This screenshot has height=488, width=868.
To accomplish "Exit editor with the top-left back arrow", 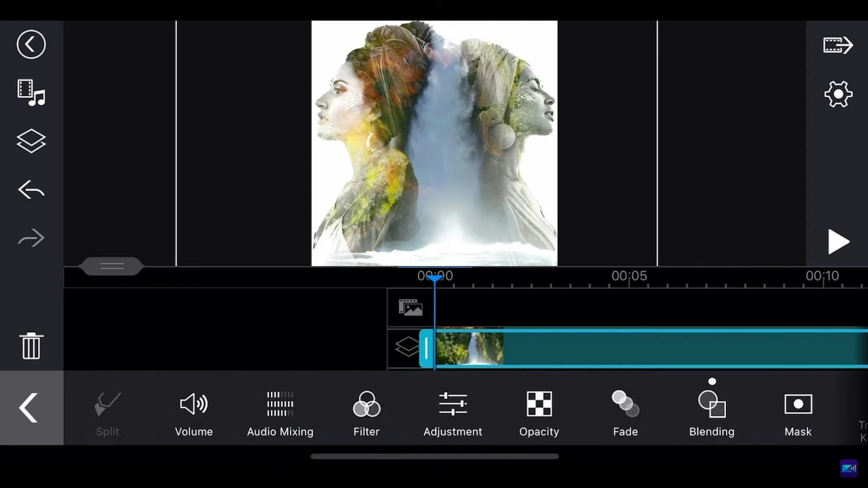I will (x=30, y=44).
